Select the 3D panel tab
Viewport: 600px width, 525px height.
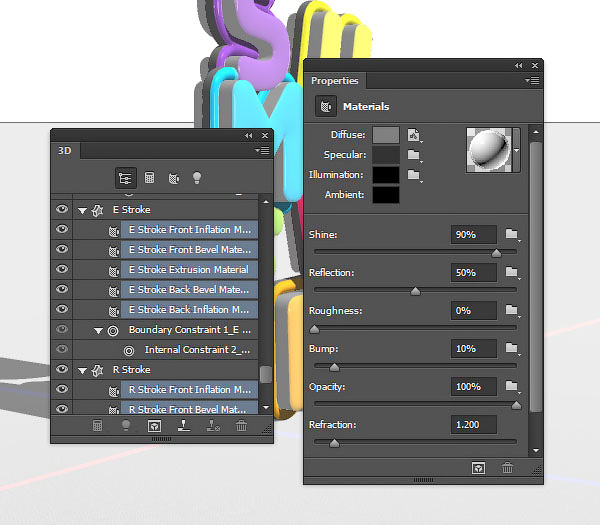tap(65, 150)
